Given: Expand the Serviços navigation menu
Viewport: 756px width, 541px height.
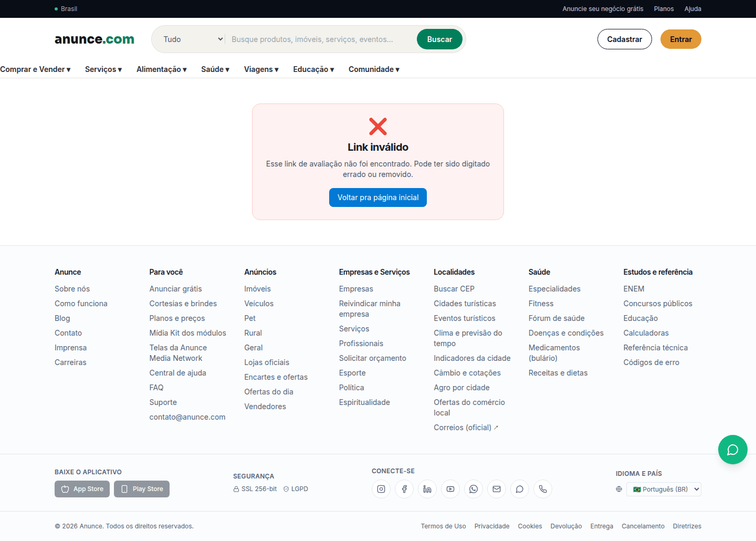Looking at the screenshot, I should point(103,69).
